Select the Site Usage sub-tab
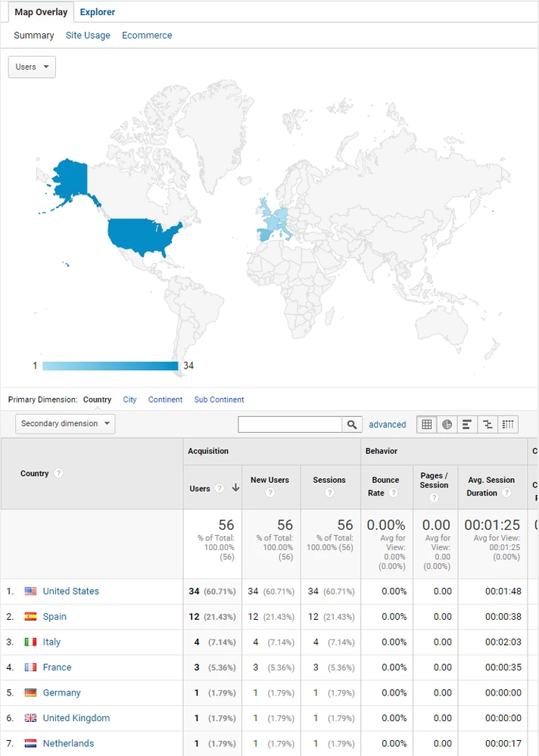539x756 pixels. (x=88, y=36)
